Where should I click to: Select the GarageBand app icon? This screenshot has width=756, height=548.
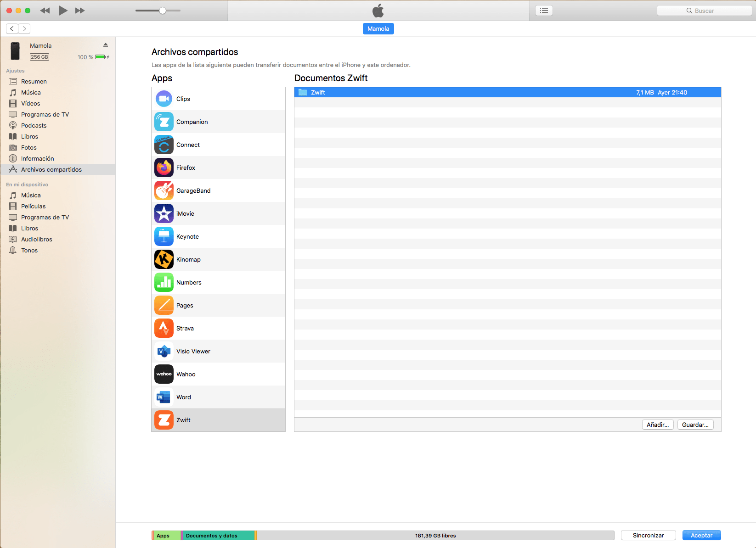click(164, 190)
